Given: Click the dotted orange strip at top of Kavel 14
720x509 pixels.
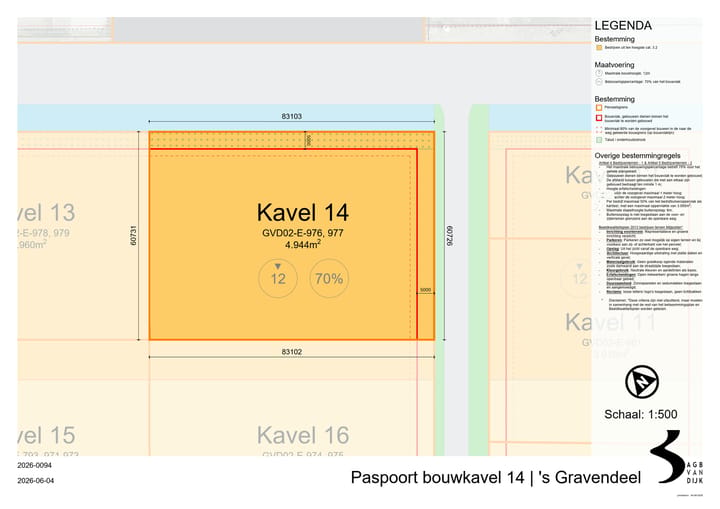Looking at the screenshot, I should coord(292,140).
